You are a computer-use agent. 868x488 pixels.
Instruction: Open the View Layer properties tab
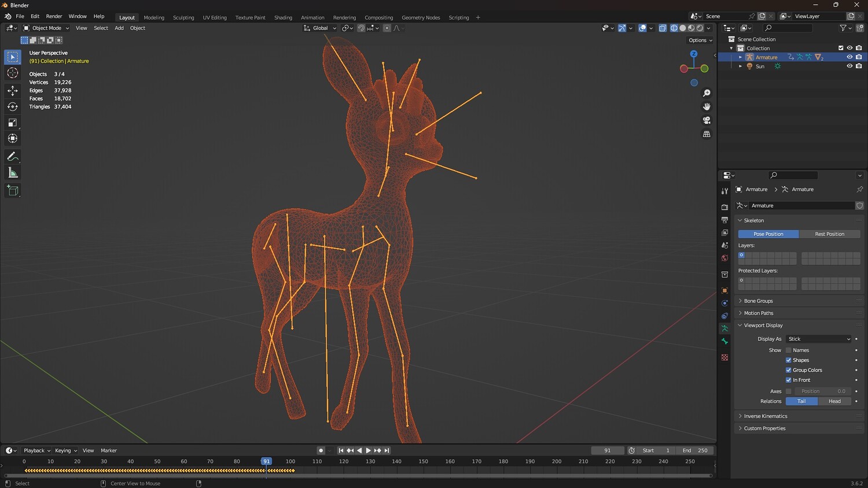click(724, 232)
